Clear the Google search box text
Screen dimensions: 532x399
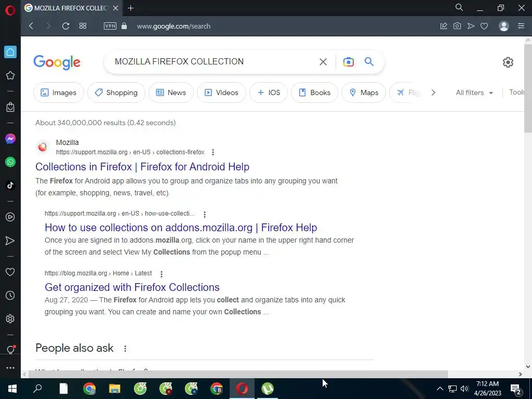click(323, 62)
